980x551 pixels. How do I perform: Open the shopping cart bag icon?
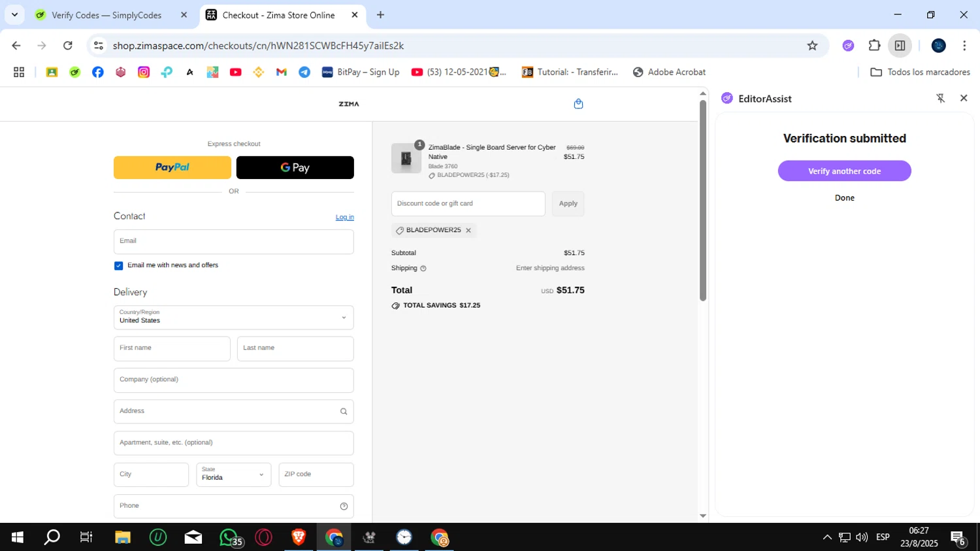click(578, 104)
